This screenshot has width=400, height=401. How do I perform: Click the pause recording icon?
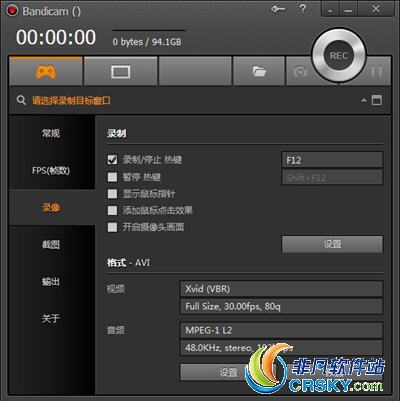click(376, 71)
